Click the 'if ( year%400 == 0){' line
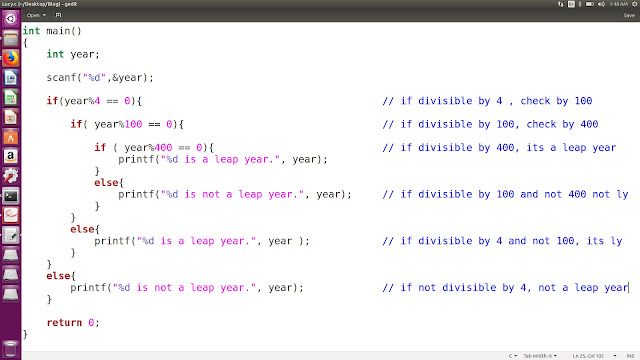The image size is (640, 360). tap(154, 147)
